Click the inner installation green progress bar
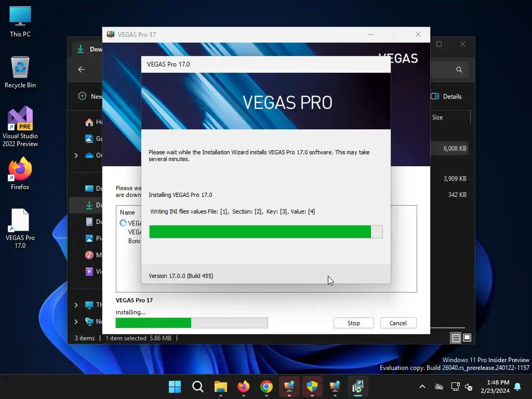The image size is (532, 399). pyautogui.click(x=265, y=232)
